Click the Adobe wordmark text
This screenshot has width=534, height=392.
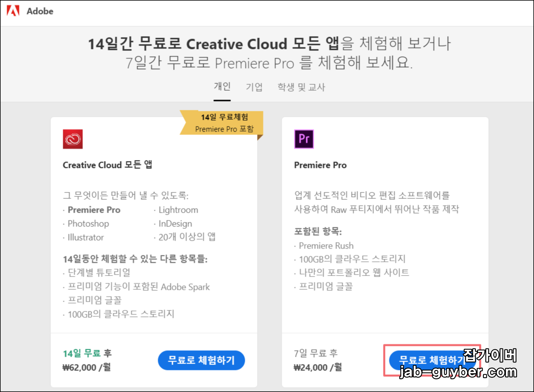(x=40, y=11)
